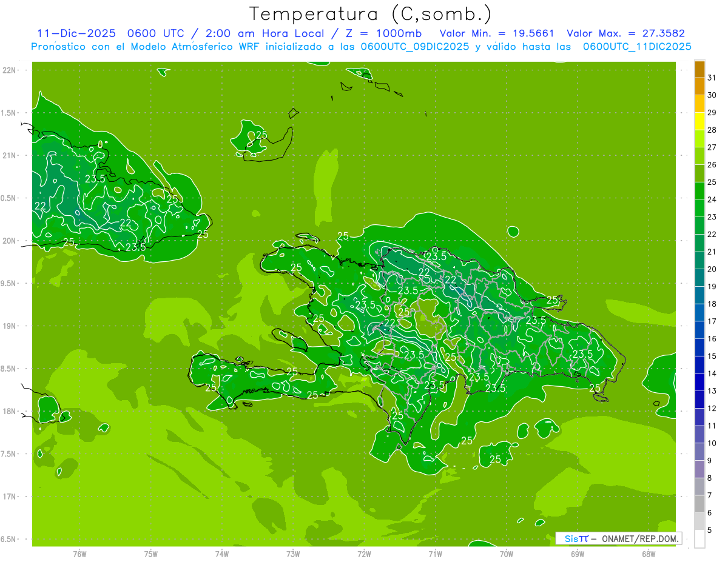Click the purple swatch between legend 9 and 10

(x=699, y=452)
